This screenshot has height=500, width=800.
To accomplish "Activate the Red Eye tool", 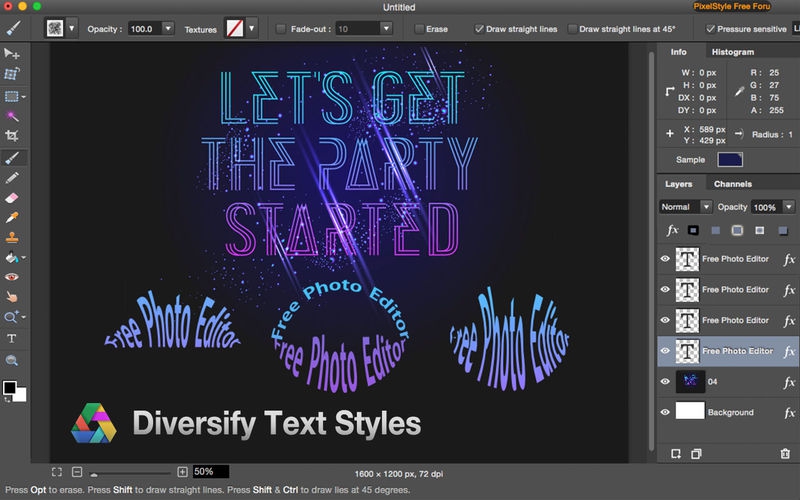I will click(13, 277).
